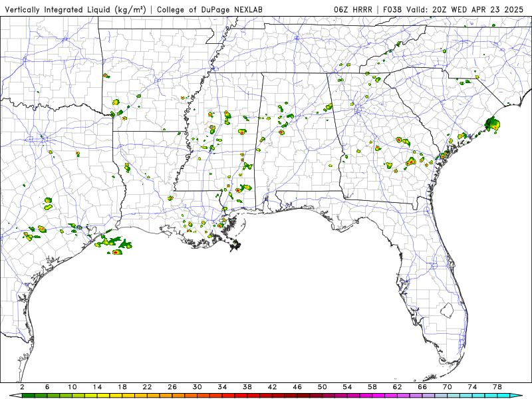The height and width of the screenshot is (399, 532).
Task: Click the scale value "70"
Action: point(448,387)
